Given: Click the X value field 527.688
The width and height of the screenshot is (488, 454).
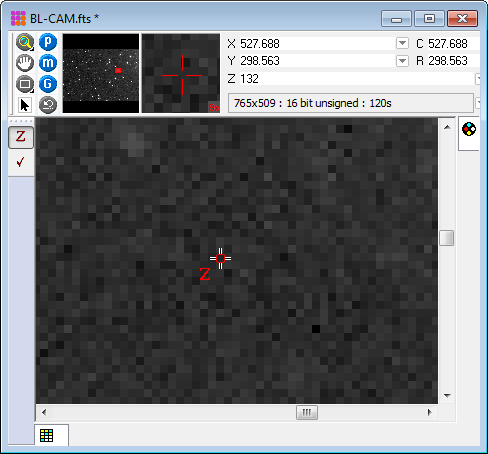Looking at the screenshot, I should (317, 44).
